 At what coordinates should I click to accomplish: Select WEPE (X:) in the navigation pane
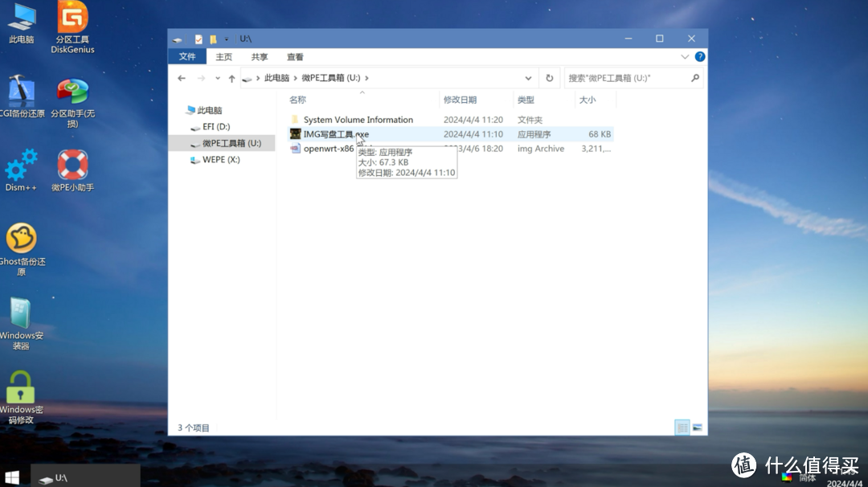coord(215,159)
